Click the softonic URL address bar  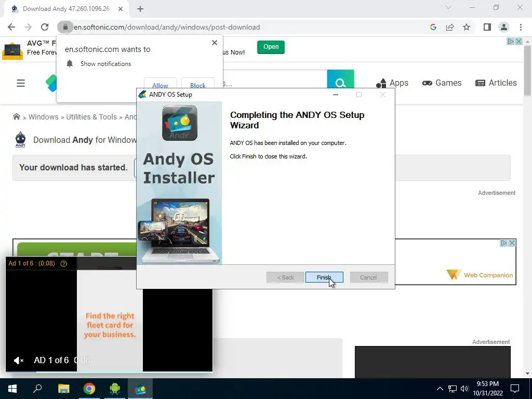pyautogui.click(x=167, y=27)
